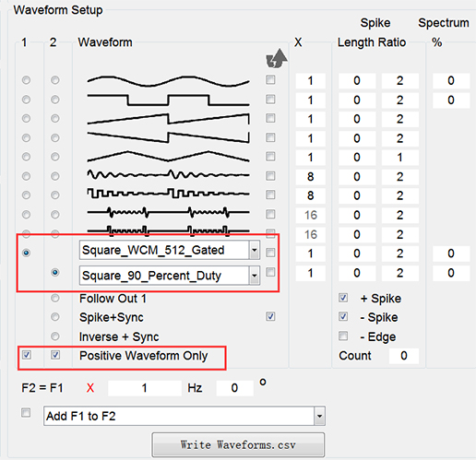Click the spike Count input field
The width and height of the screenshot is (476, 460).
coord(404,356)
